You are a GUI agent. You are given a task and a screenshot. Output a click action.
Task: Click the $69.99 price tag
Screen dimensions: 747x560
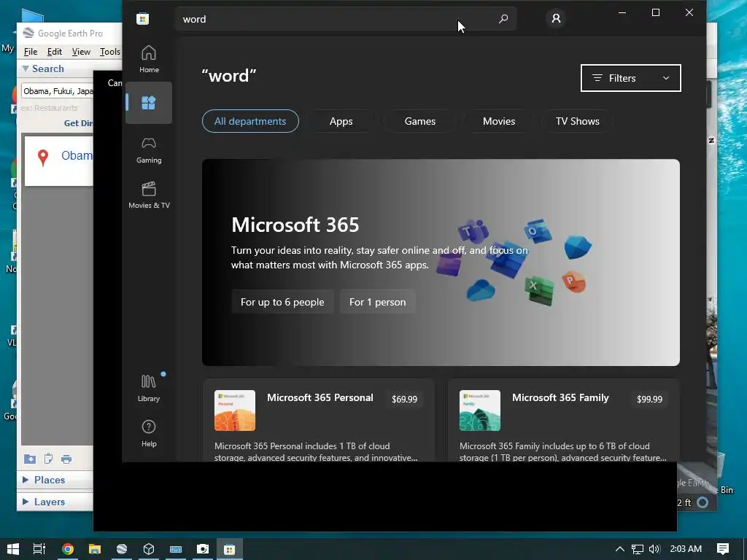point(404,399)
